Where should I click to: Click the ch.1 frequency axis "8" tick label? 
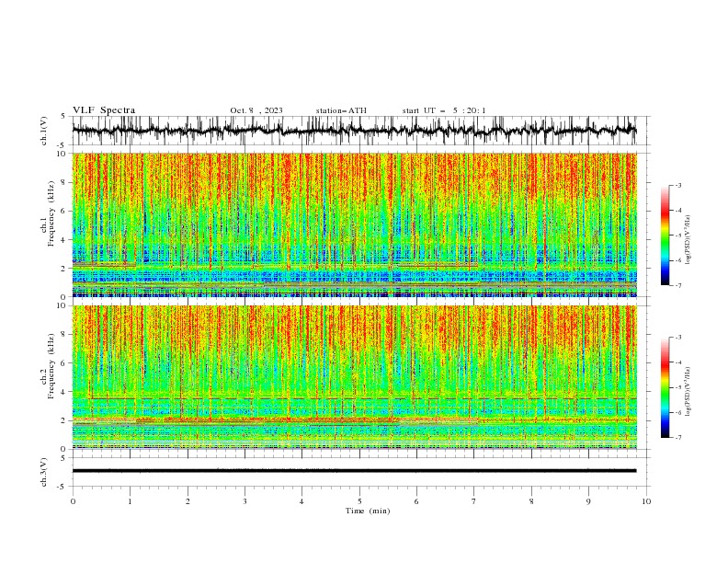[64, 182]
